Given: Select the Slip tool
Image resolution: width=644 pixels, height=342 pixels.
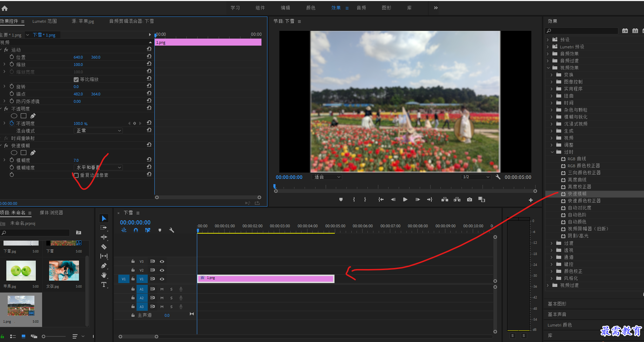Looking at the screenshot, I should click(104, 256).
